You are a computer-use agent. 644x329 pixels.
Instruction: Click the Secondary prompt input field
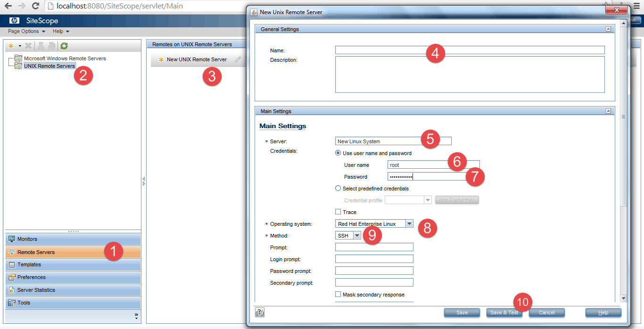[374, 282]
